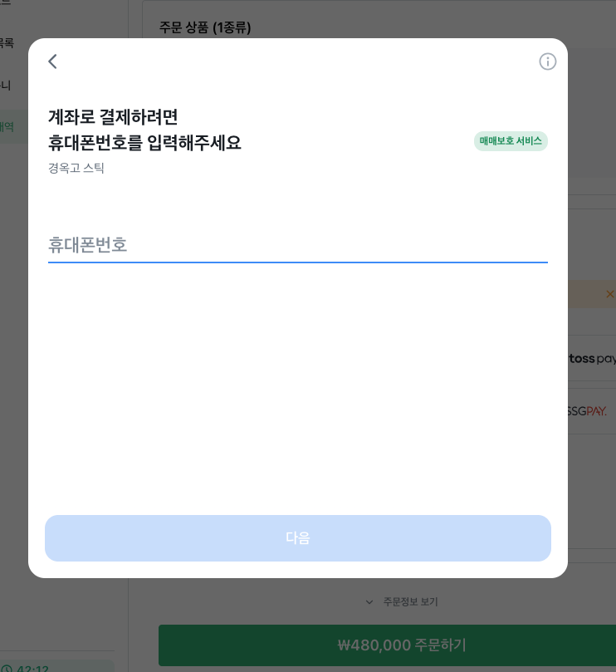Click the 계좌로 결제하려면 heading text
Image resolution: width=616 pixels, height=672 pixels.
click(113, 116)
